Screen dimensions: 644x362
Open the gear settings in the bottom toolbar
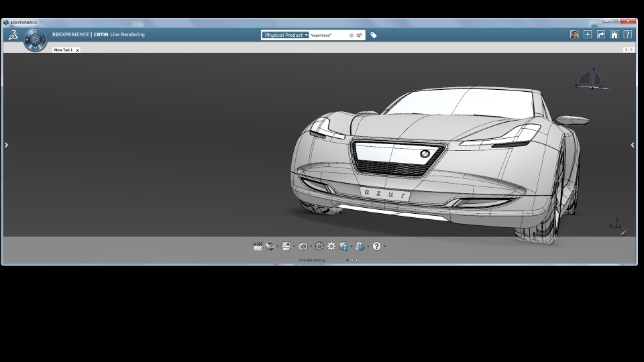pos(331,247)
